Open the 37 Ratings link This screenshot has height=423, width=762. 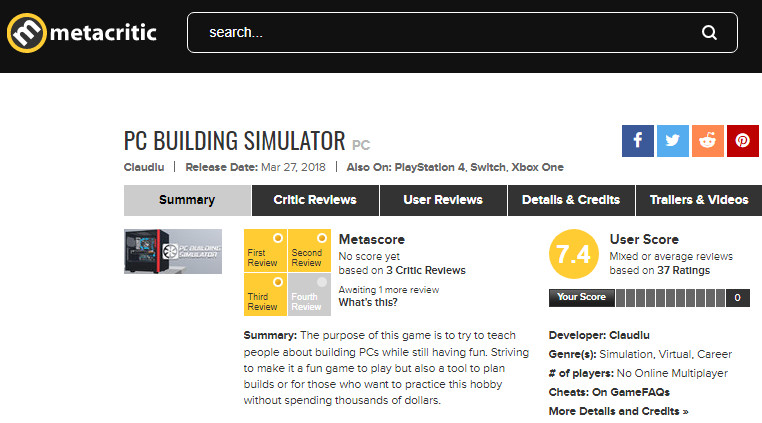683,270
